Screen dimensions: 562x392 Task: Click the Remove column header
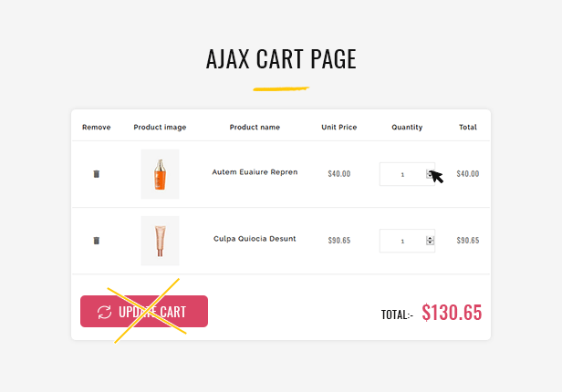click(x=97, y=127)
